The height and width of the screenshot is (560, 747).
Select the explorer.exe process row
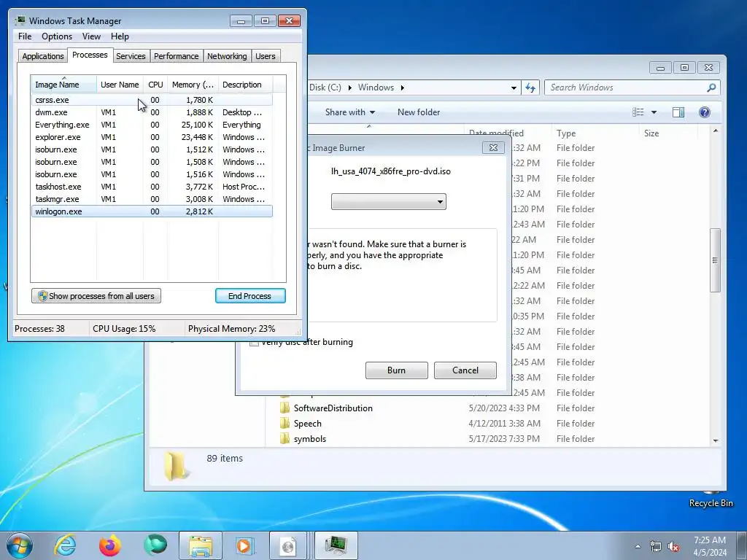152,137
